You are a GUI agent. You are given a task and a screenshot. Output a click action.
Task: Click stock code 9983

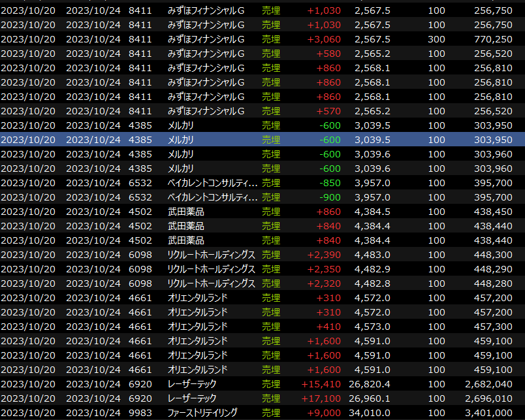pos(140,413)
